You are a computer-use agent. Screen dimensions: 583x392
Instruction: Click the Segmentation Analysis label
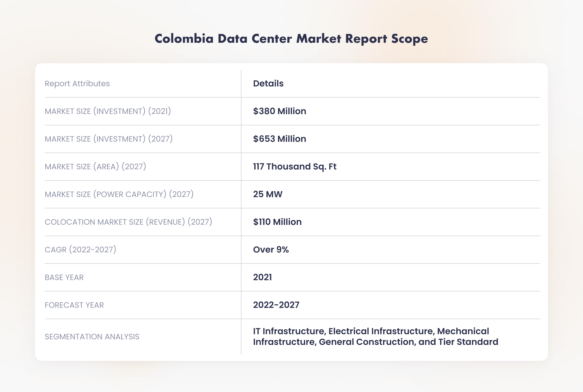[x=92, y=337]
